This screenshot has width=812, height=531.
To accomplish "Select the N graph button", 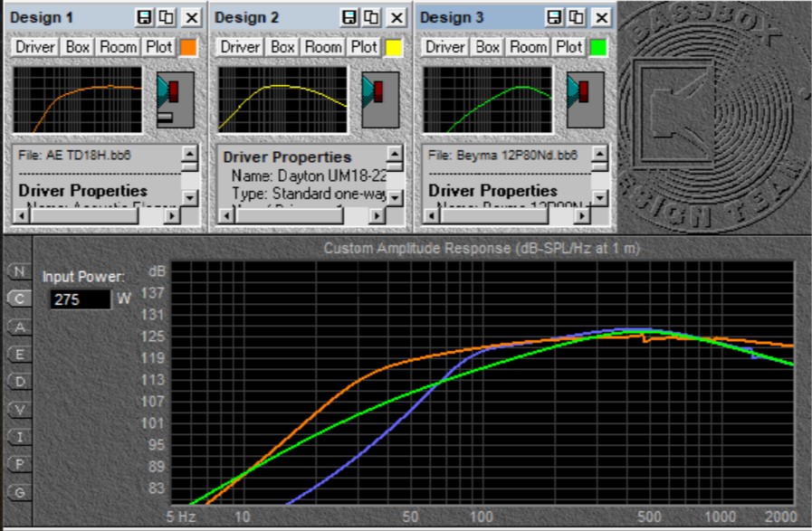I will click(x=20, y=271).
